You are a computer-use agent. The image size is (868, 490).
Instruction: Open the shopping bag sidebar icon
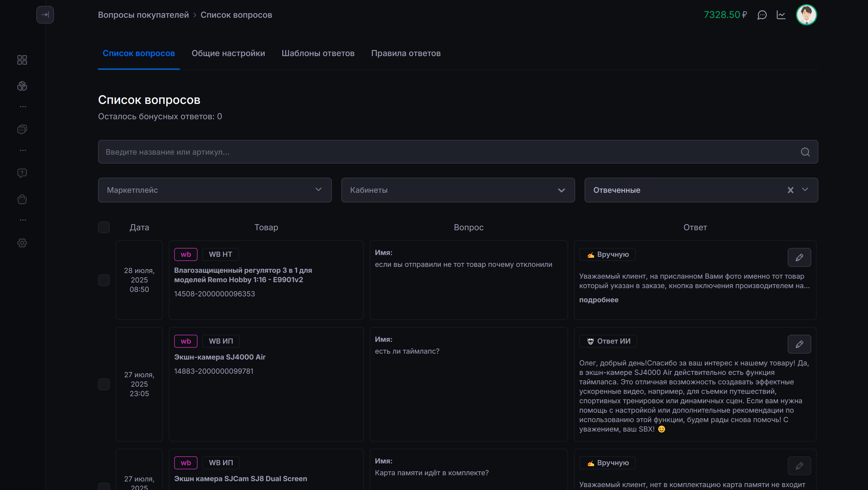point(22,199)
